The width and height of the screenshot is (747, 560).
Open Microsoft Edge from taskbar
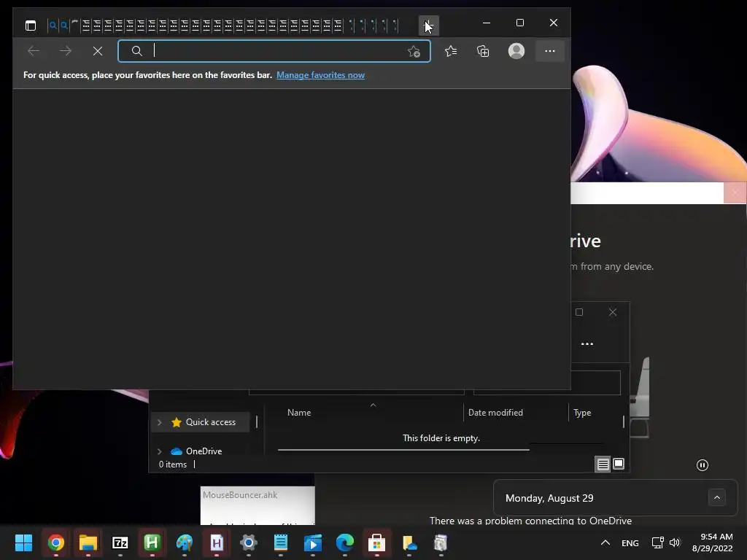[x=345, y=542]
